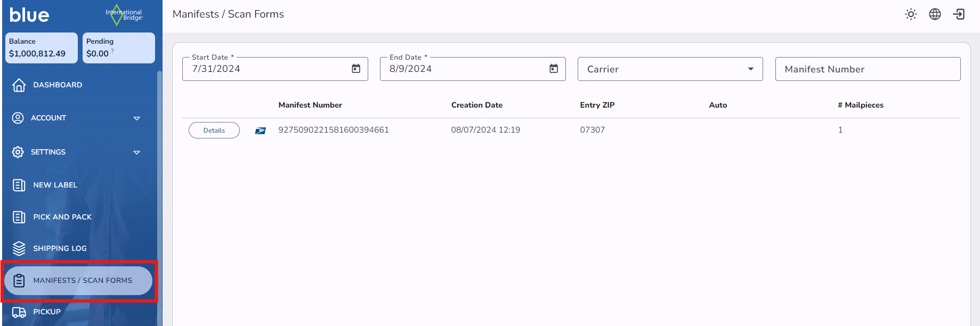Click the USPS carrier icon in row
Screen dimensions: 980x326
click(x=260, y=131)
